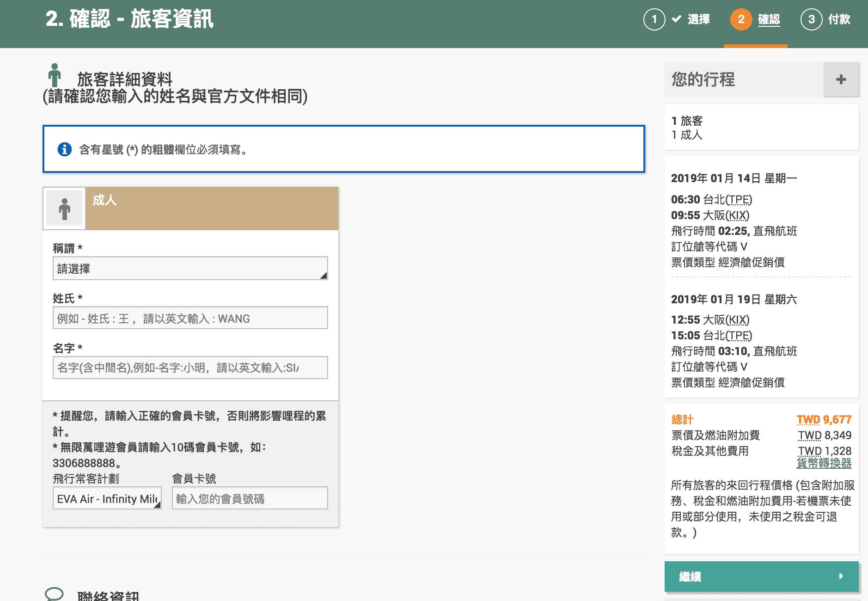Click the circled number 3 step icon
868x601 pixels.
pyautogui.click(x=811, y=19)
